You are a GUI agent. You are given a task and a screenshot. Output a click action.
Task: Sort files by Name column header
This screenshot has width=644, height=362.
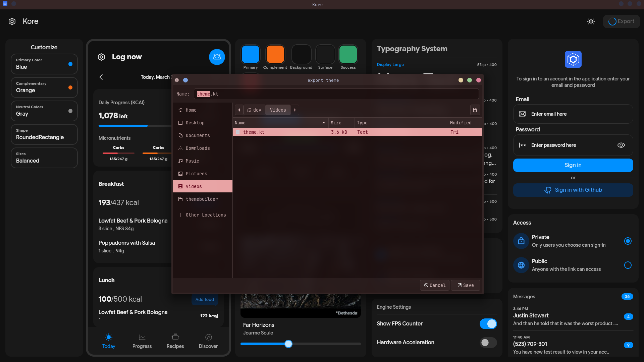point(280,123)
